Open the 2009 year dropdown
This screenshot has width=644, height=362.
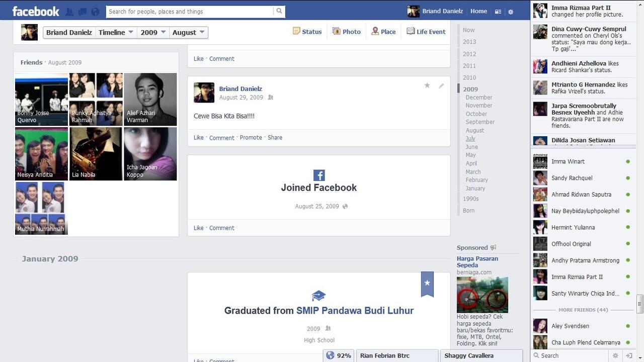[152, 32]
